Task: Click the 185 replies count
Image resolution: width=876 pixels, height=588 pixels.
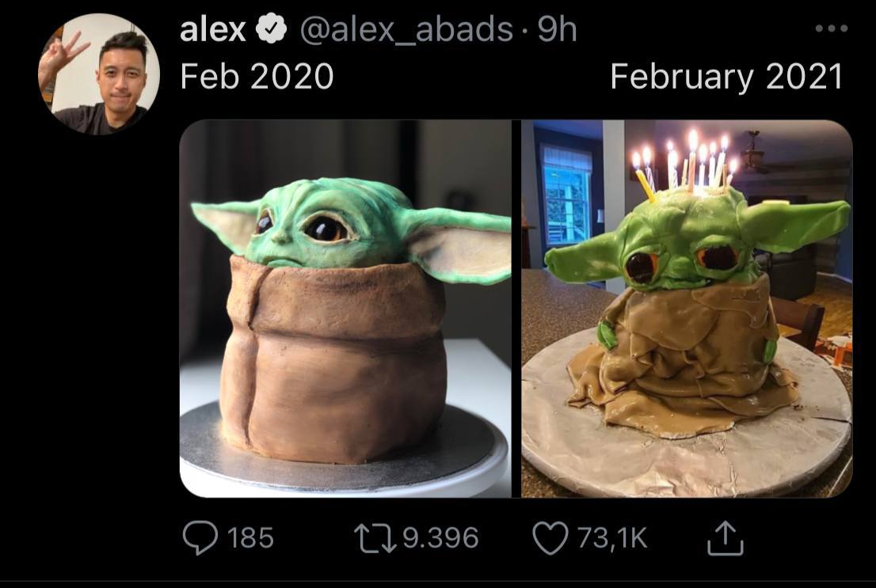Action: pos(250,537)
